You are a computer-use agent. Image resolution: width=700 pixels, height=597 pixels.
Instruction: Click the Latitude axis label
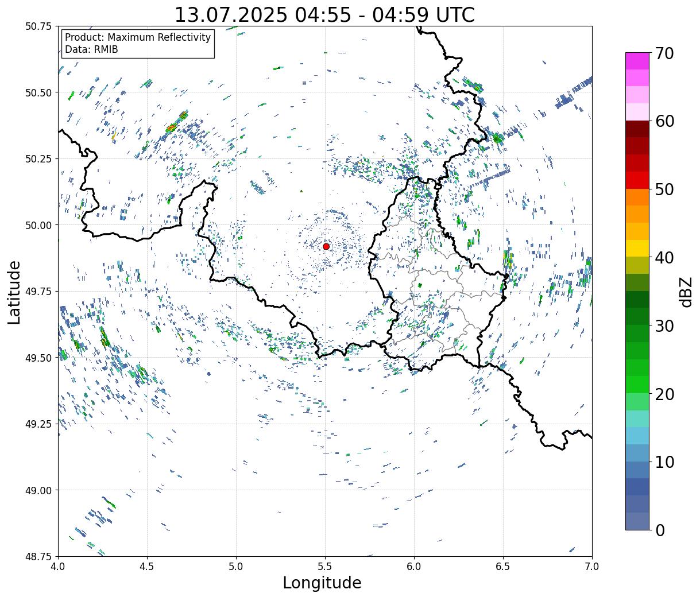(14, 292)
